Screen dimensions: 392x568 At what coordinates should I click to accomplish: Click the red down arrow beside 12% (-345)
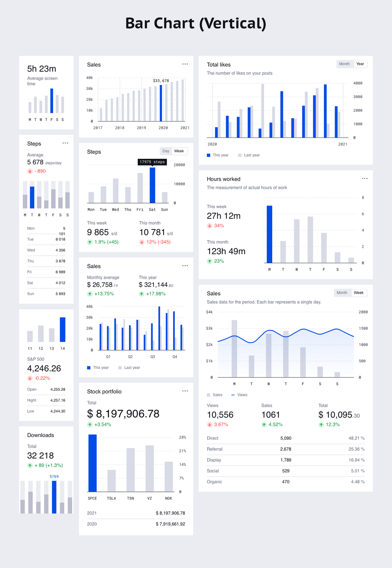(142, 242)
